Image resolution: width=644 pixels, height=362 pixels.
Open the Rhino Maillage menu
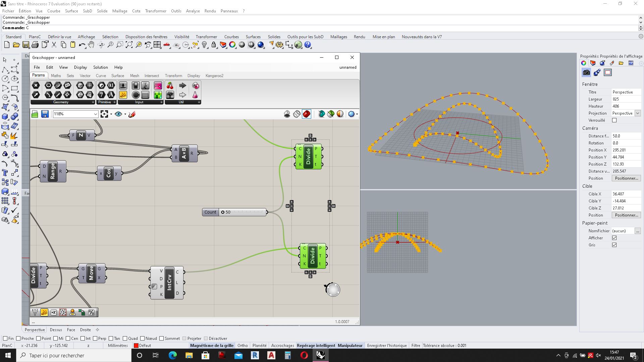[120, 11]
